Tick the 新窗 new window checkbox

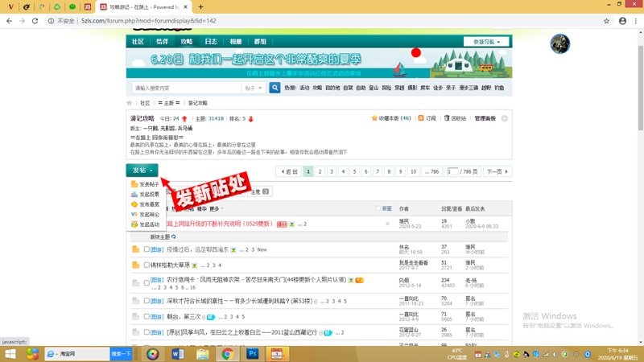coord(378,208)
